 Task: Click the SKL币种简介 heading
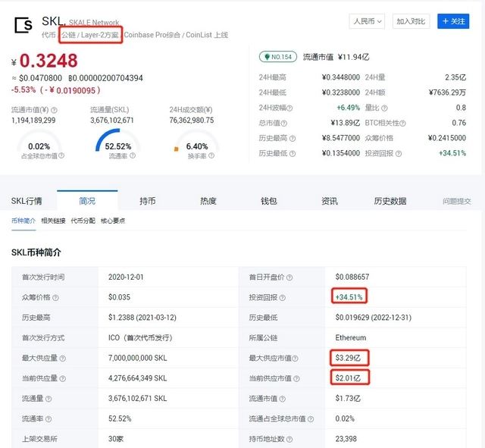coord(36,252)
